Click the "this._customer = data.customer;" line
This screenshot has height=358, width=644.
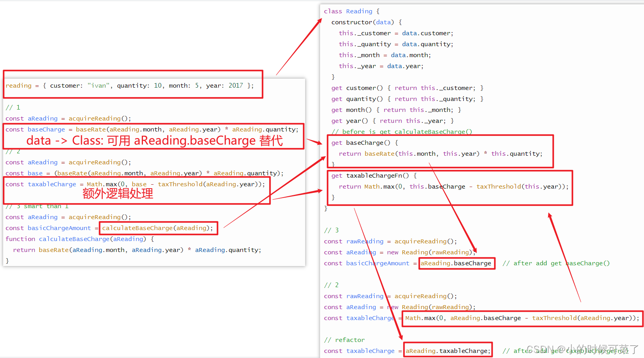tap(396, 33)
